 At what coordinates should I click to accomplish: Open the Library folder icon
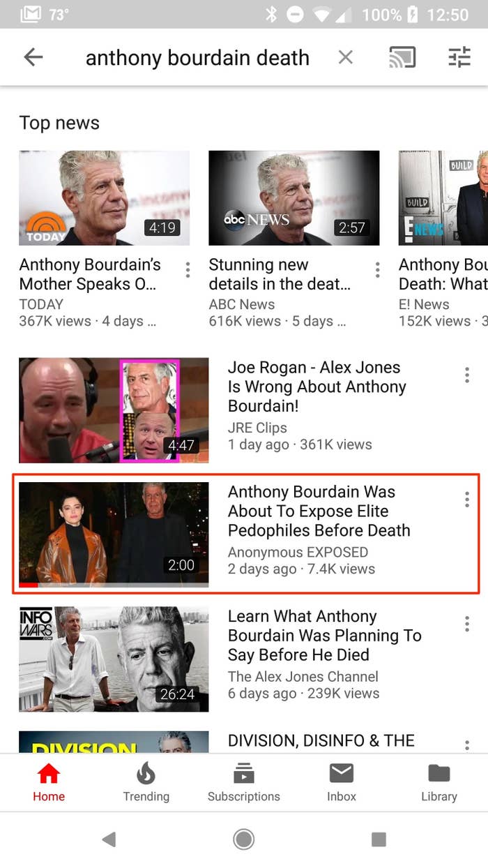pos(439,773)
